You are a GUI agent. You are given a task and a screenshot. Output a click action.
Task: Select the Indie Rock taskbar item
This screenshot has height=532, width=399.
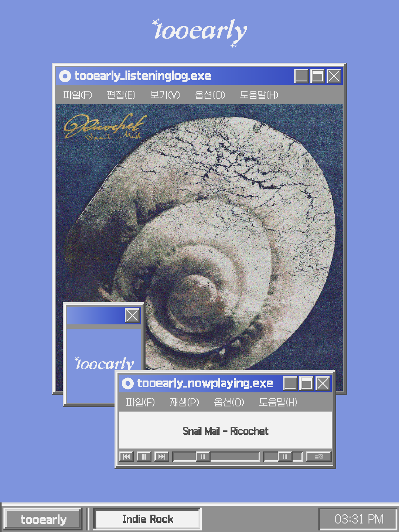click(147, 519)
